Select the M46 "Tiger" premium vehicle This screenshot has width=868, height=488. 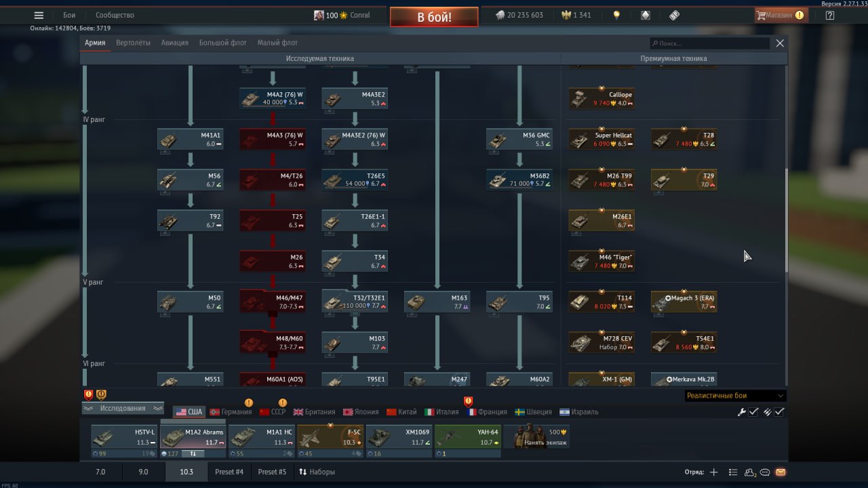601,262
